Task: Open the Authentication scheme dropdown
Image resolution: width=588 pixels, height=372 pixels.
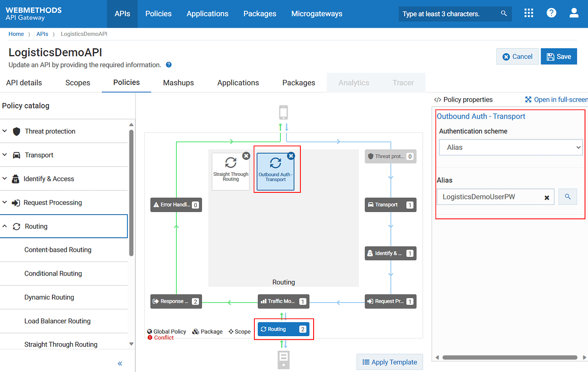Action: (511, 147)
